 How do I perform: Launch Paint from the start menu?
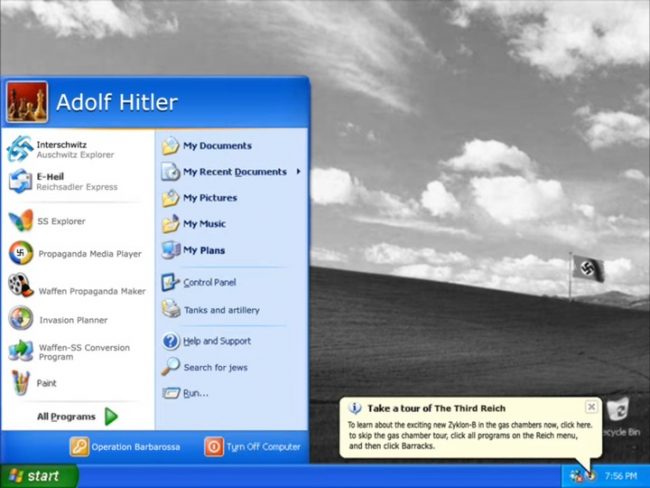(32, 383)
